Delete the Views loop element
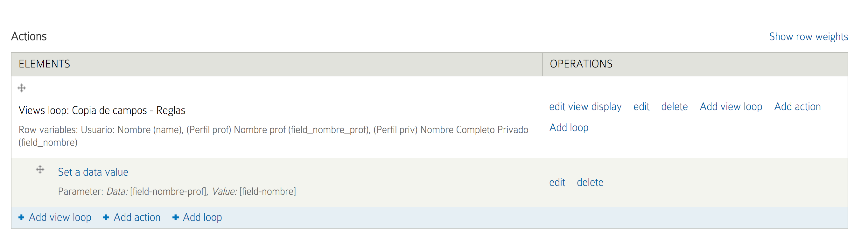Viewport: 868px width, 245px height. tap(674, 107)
